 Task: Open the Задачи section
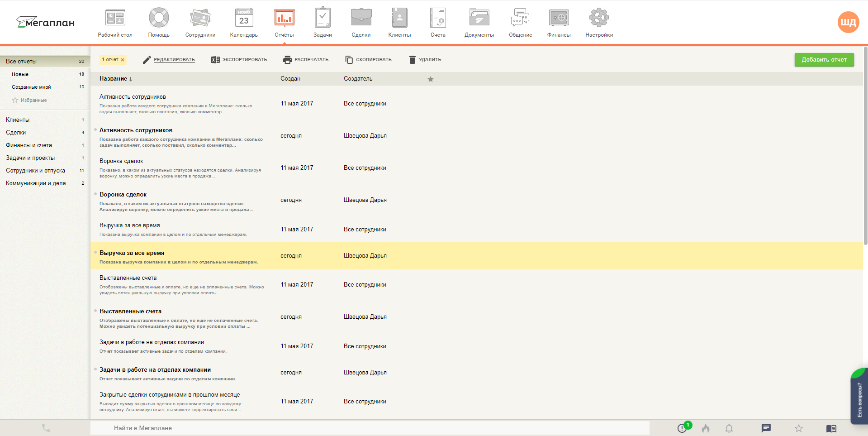coord(323,22)
